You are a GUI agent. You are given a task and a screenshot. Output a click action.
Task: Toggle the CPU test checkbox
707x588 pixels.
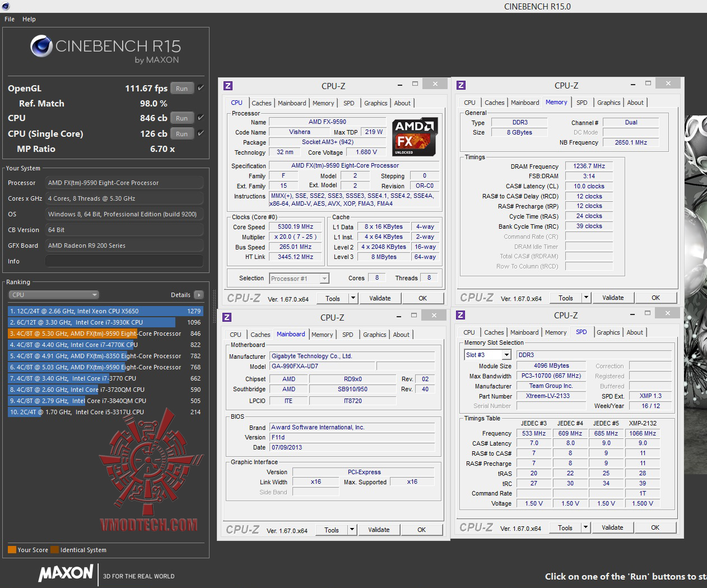point(201,118)
